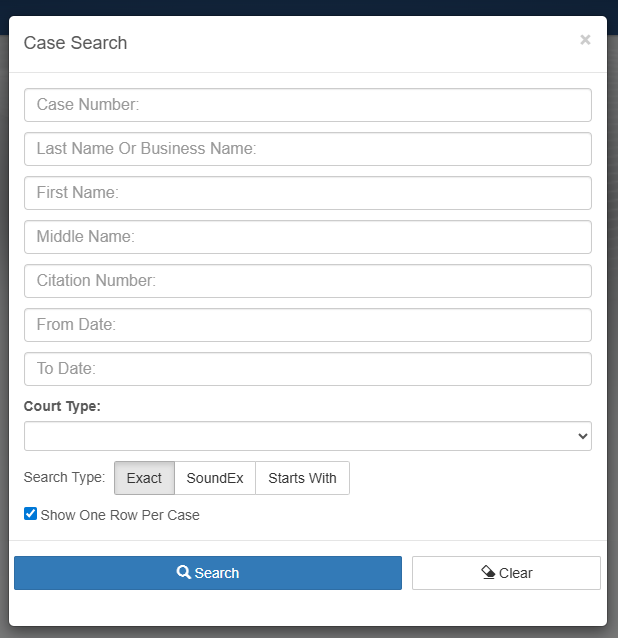The image size is (618, 638).
Task: Click the eraser icon on Clear
Action: (x=488, y=573)
